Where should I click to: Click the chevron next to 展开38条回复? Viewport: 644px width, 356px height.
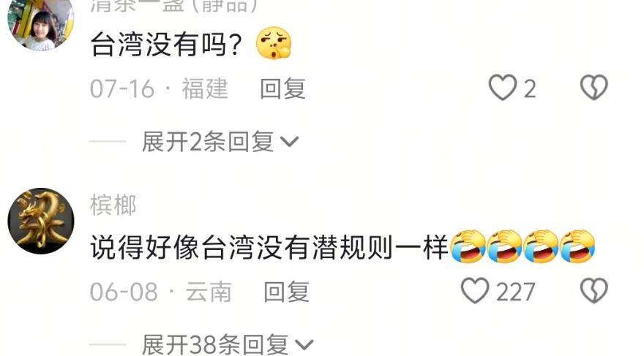pyautogui.click(x=304, y=344)
